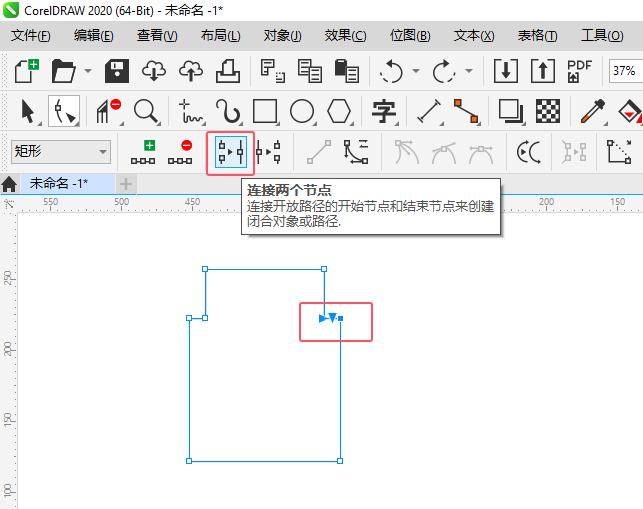Redo the last action

[x=444, y=71]
